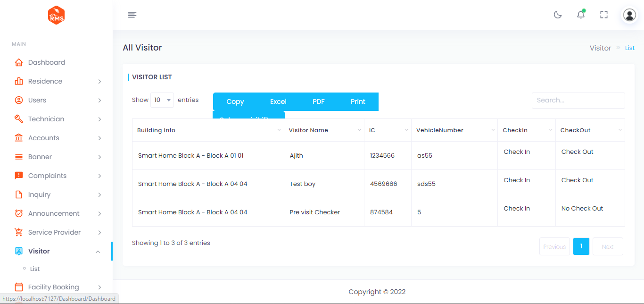The image size is (644, 304).
Task: Expand the Residence submenu chevron
Action: [x=99, y=81]
